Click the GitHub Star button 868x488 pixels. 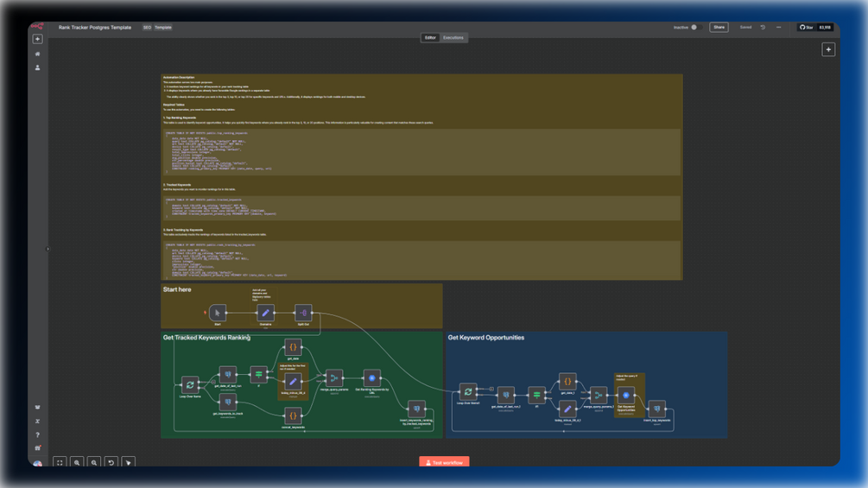pyautogui.click(x=806, y=27)
